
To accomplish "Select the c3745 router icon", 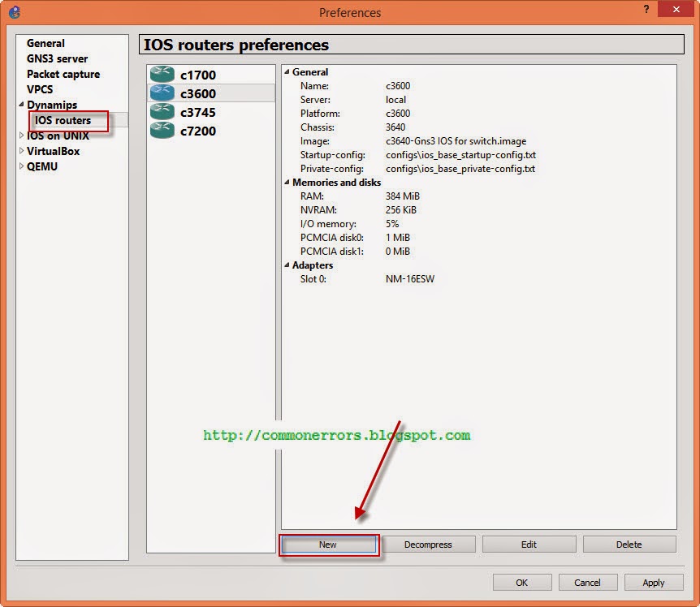I will [162, 111].
